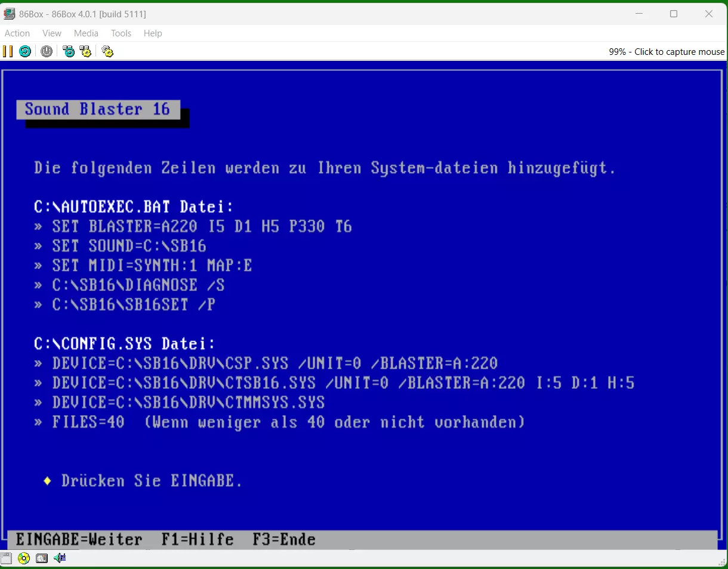
Task: Click the EINGABE=Weiter label in bottom bar
Action: pos(79,540)
